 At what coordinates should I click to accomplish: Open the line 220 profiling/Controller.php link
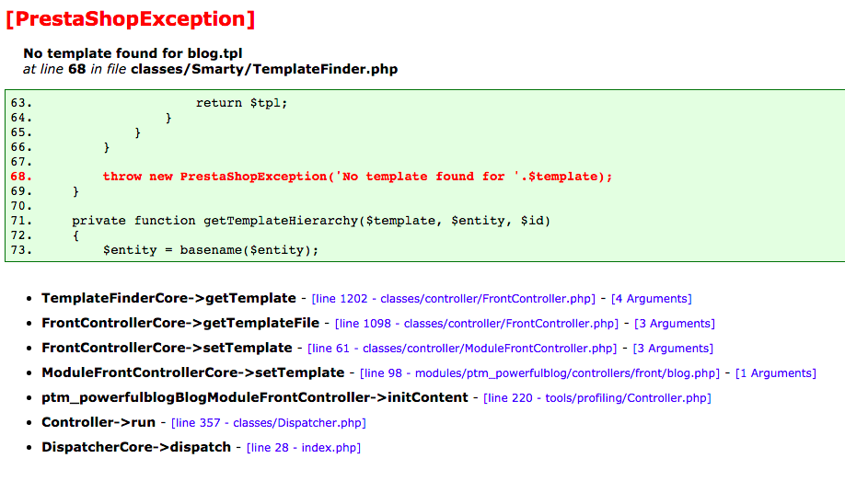[597, 398]
